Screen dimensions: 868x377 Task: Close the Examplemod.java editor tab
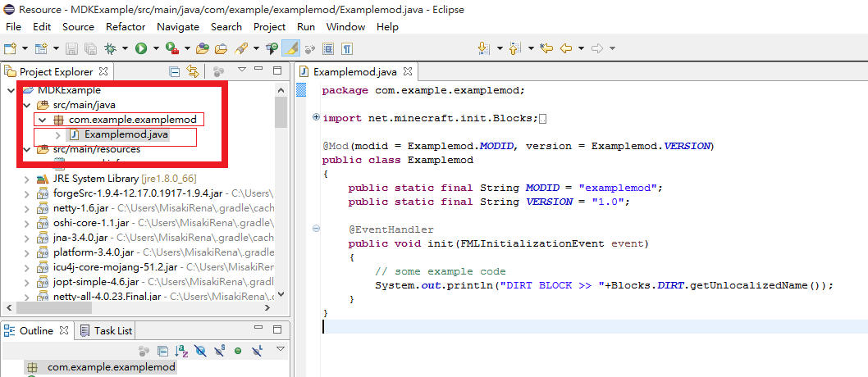pyautogui.click(x=408, y=71)
